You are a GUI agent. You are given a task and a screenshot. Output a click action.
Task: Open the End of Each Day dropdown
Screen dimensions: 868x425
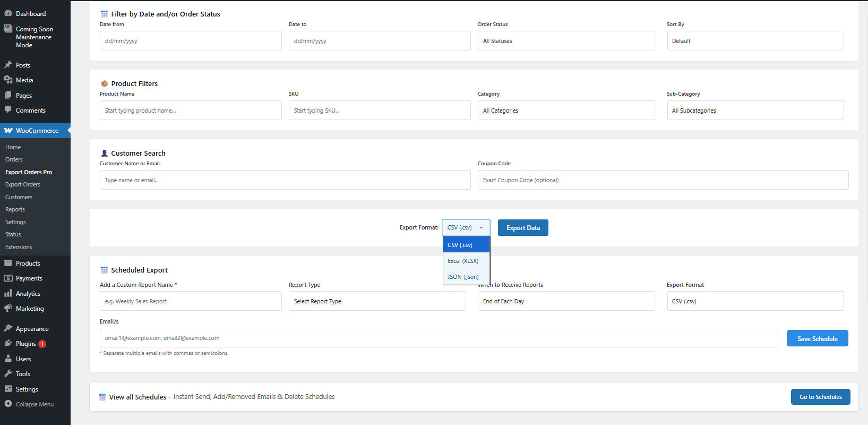tap(566, 301)
